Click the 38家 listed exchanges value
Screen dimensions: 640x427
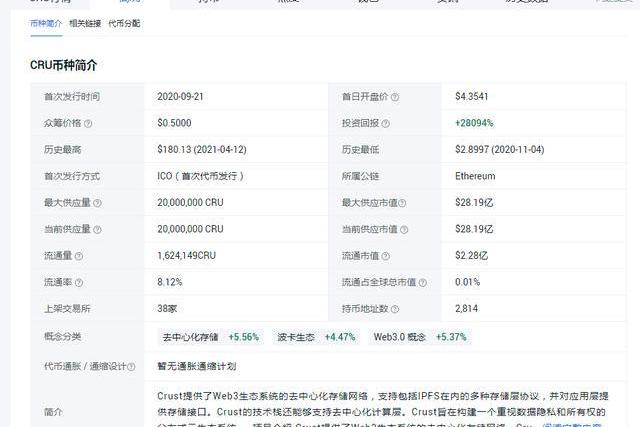[168, 309]
